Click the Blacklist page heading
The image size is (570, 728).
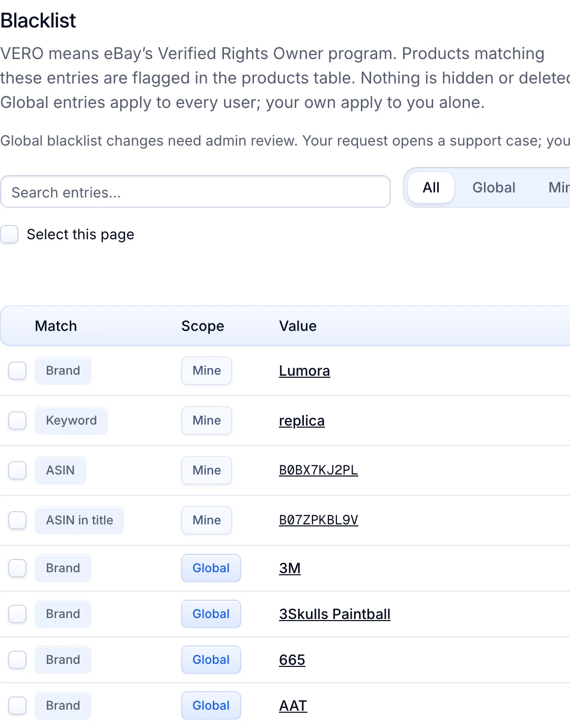[x=38, y=21]
